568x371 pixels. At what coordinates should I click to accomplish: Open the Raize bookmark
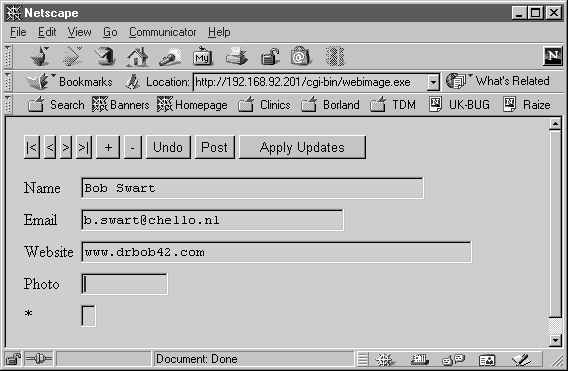pos(526,105)
